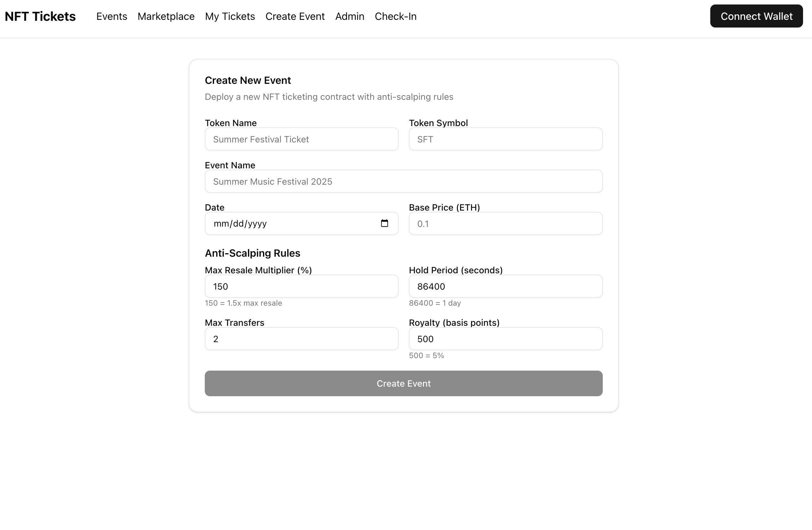The width and height of the screenshot is (812, 530).
Task: Select the Event Name text box
Action: click(403, 181)
